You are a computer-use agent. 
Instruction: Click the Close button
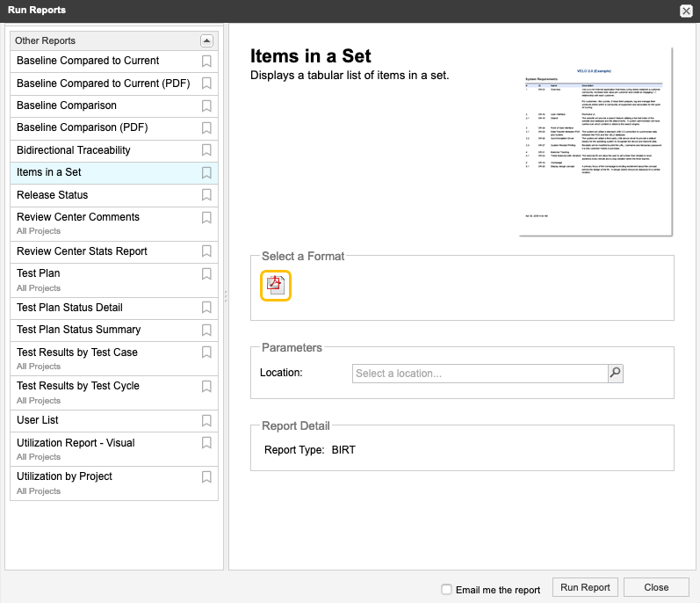click(x=656, y=587)
